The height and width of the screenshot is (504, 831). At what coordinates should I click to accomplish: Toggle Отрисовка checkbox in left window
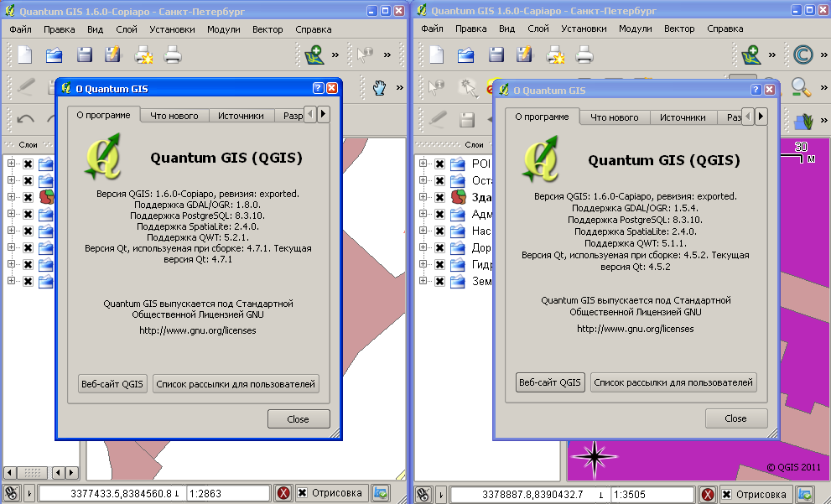302,493
